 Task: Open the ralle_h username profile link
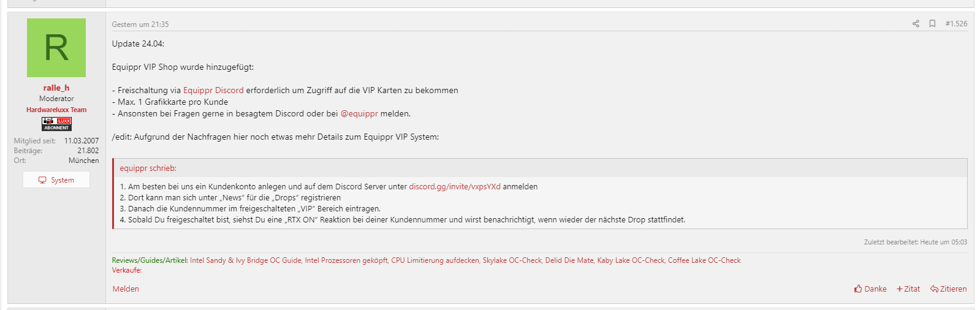pyautogui.click(x=56, y=88)
